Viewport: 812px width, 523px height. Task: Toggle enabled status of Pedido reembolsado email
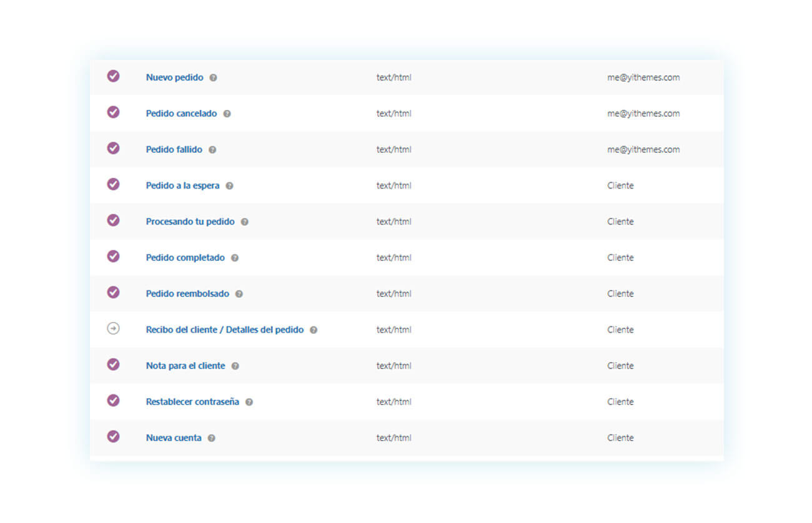coord(113,292)
